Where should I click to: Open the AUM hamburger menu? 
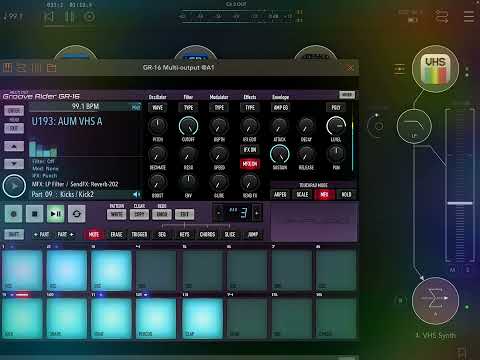point(469,16)
